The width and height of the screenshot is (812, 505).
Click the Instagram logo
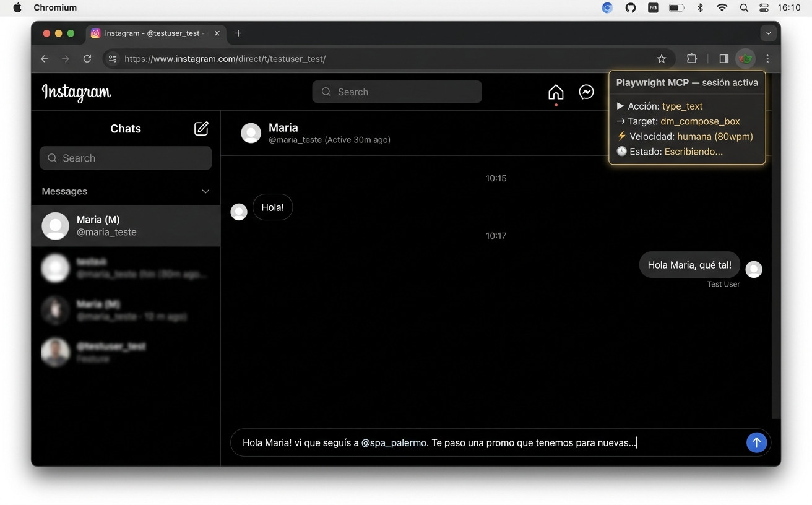pyautogui.click(x=77, y=92)
